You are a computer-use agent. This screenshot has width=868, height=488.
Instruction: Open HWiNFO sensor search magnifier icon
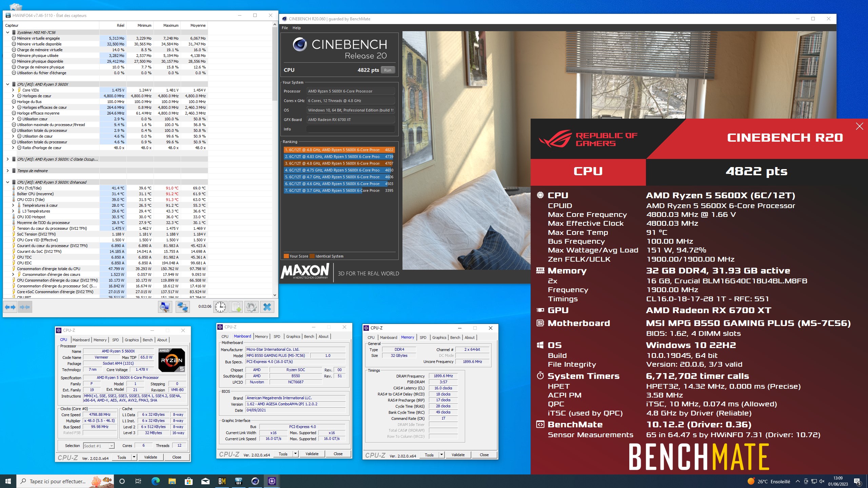[x=165, y=307]
